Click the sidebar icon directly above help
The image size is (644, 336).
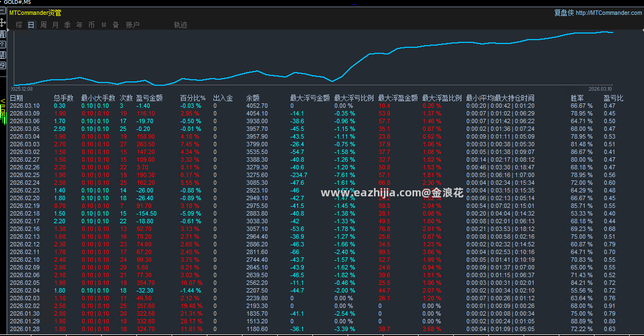[2, 34]
